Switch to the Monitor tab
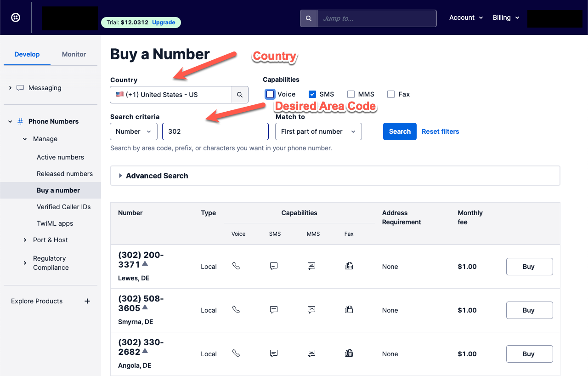This screenshot has width=588, height=376. tap(74, 54)
